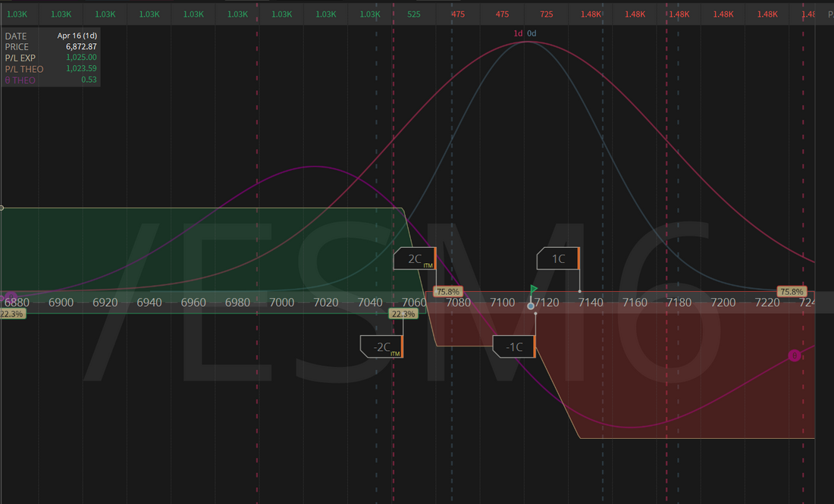This screenshot has height=504, width=834.
Task: Click the green flag current price marker
Action: pos(534,289)
